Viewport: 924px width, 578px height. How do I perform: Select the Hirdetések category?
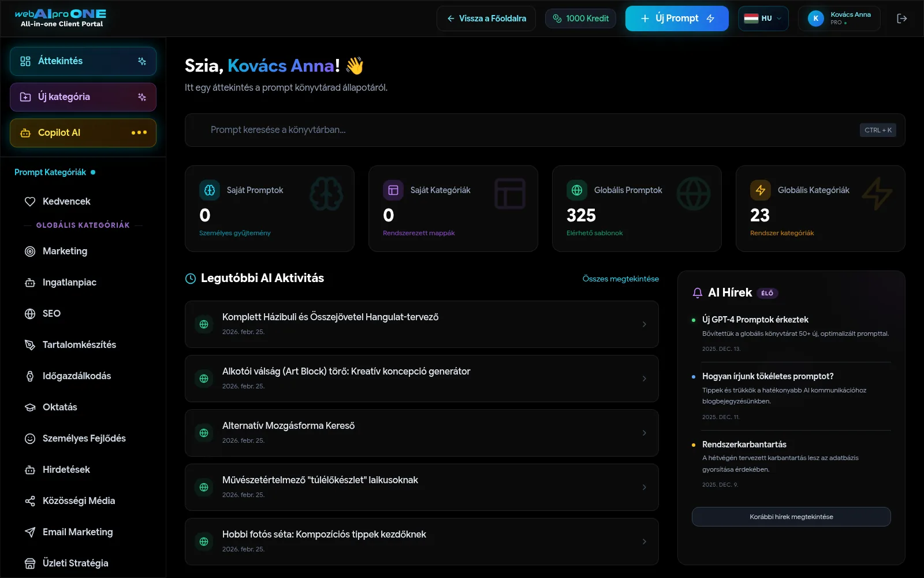click(83, 470)
